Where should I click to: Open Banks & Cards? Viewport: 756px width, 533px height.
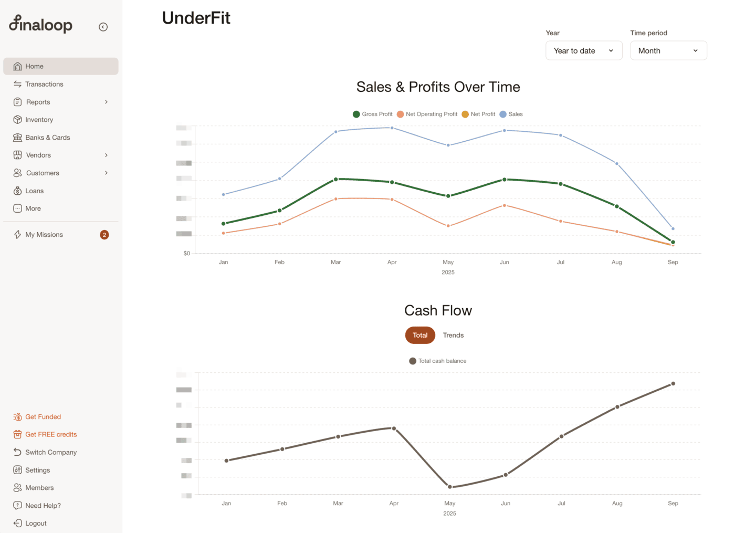[48, 137]
